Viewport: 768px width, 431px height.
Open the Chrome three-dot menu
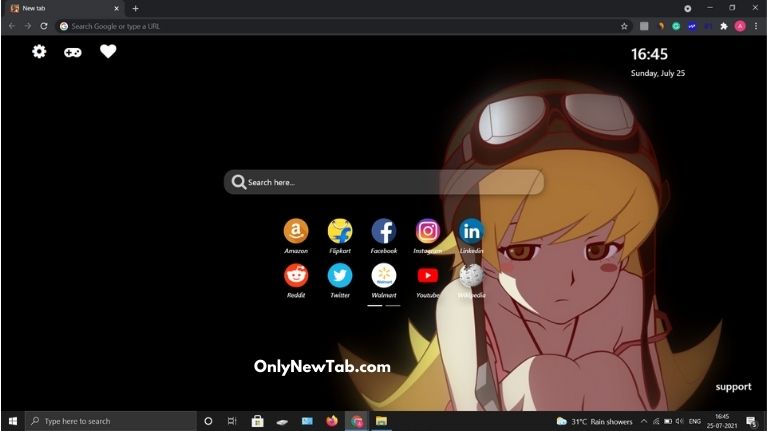coord(756,26)
